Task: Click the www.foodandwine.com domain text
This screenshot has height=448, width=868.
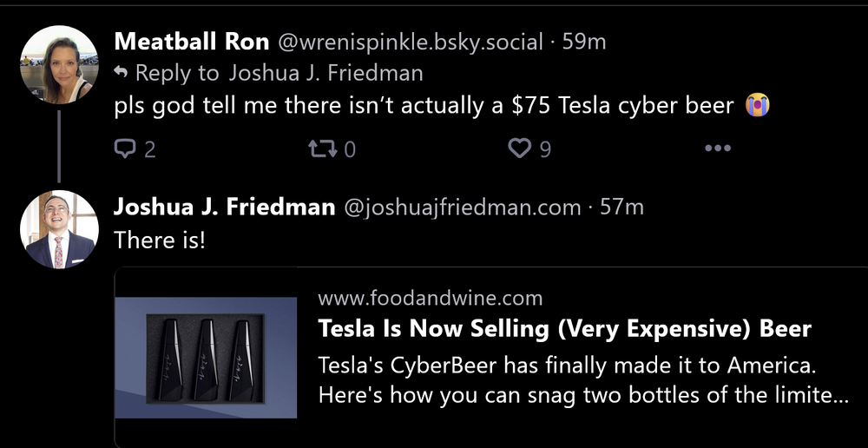Action: click(x=430, y=299)
